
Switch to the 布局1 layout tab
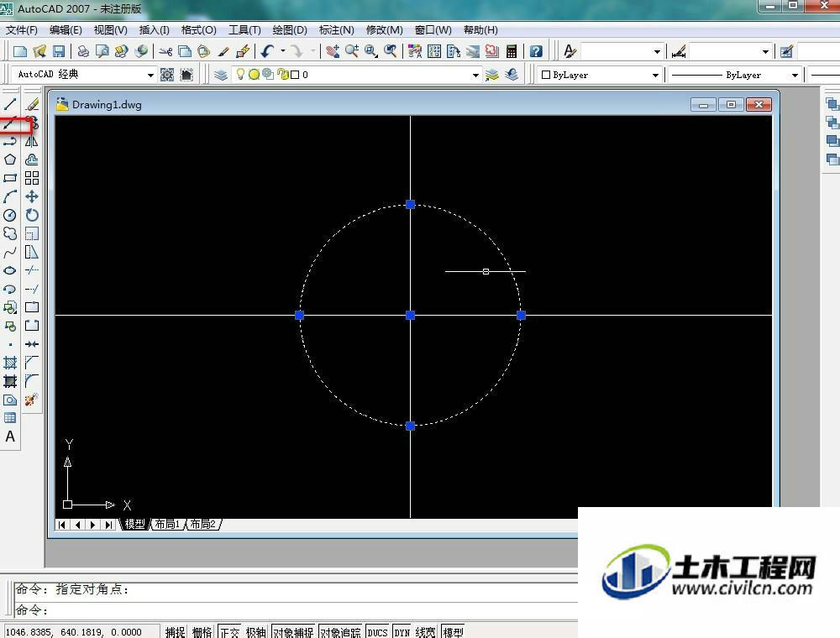(167, 524)
